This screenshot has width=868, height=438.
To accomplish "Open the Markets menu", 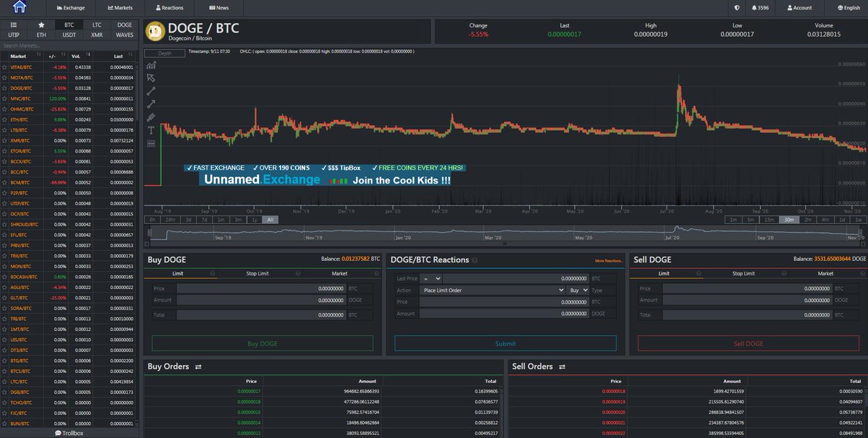I will tap(120, 8).
